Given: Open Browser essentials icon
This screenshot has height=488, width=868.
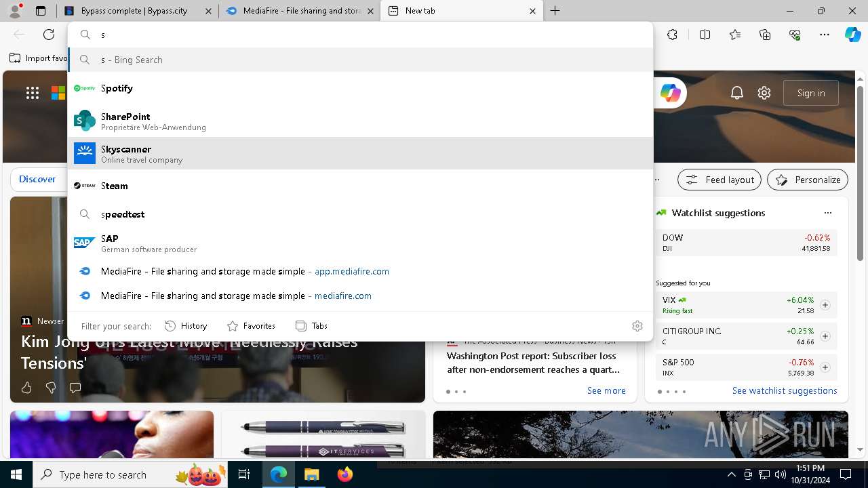Looking at the screenshot, I should [x=795, y=35].
